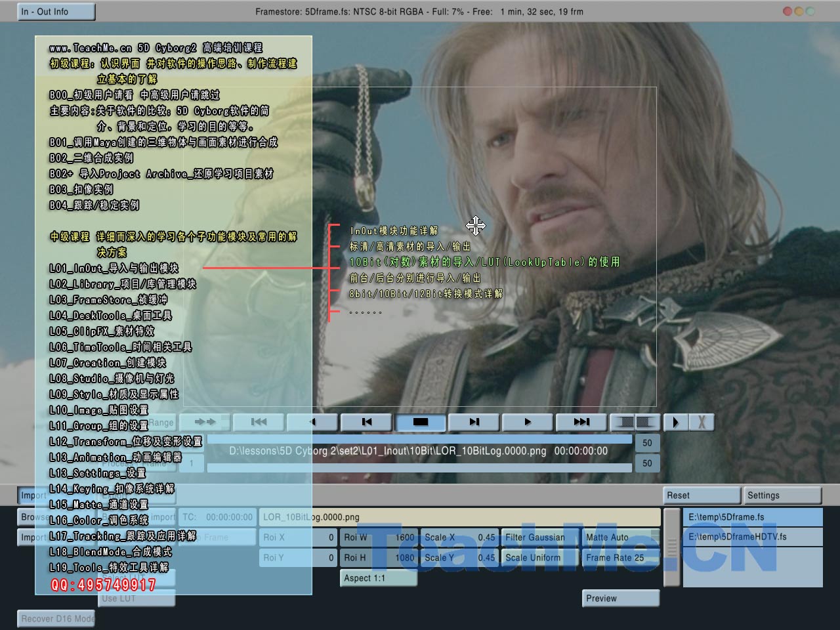This screenshot has height=630, width=840.
Task: Open the Settings button
Action: click(783, 495)
